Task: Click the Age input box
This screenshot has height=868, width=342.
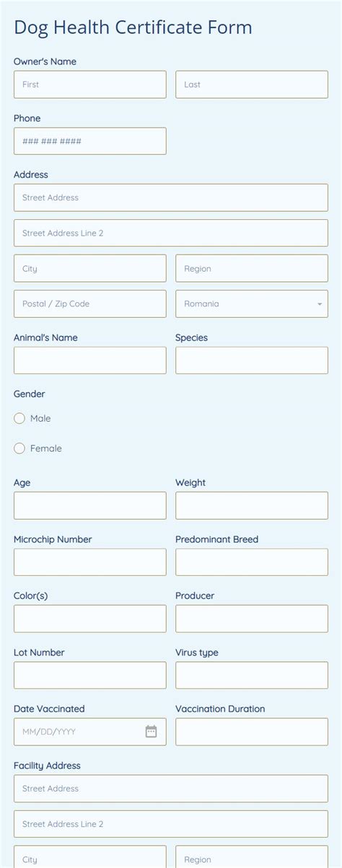Action: coord(90,505)
